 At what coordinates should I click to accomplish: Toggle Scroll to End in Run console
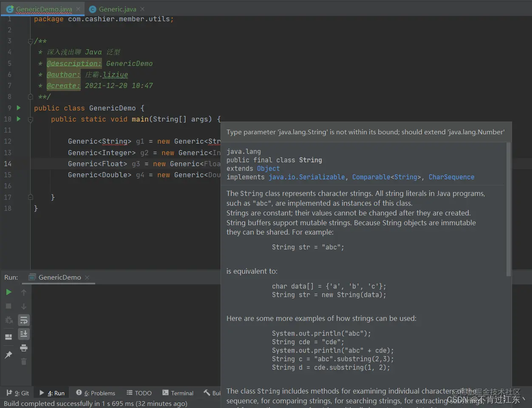pos(24,334)
